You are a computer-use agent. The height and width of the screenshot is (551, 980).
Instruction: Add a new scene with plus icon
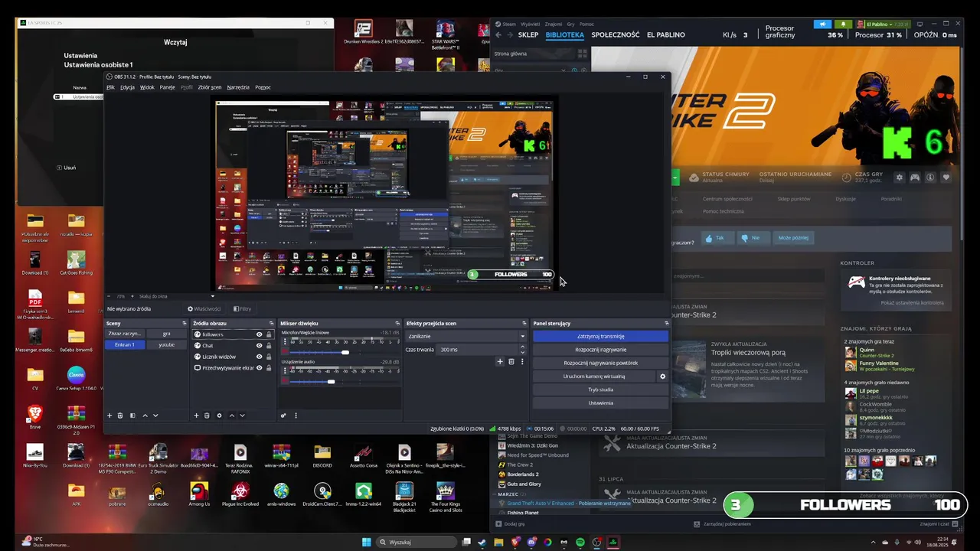point(109,416)
